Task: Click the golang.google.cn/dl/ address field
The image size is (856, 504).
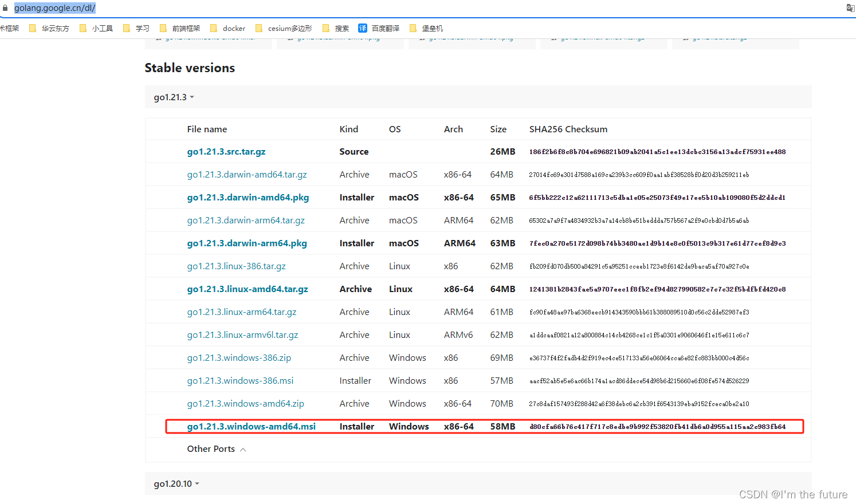Action: tap(55, 8)
